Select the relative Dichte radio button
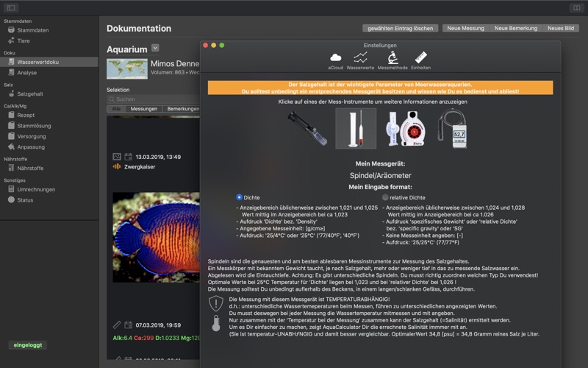588x368 pixels. [x=385, y=197]
